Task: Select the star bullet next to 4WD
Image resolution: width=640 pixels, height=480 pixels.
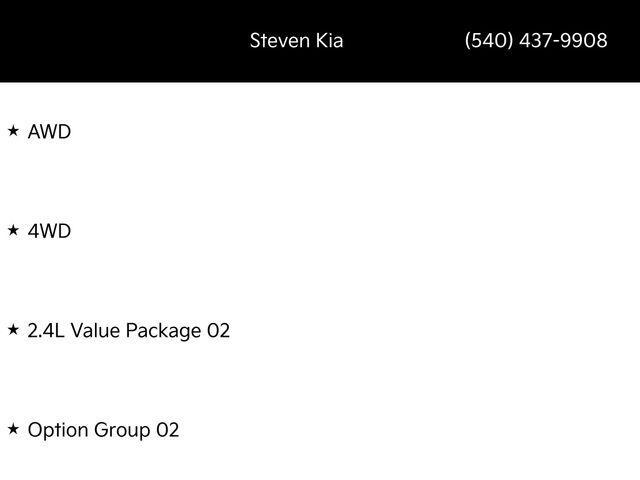Action: point(13,230)
